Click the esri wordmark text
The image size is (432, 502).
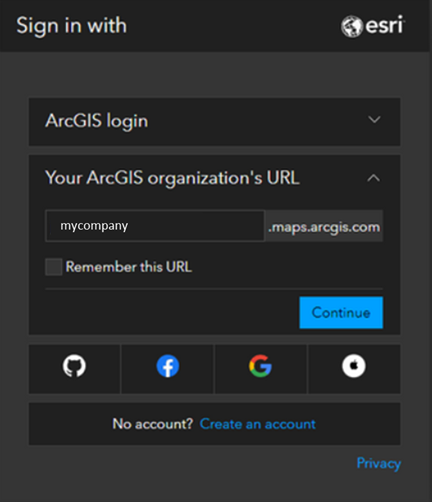click(385, 25)
